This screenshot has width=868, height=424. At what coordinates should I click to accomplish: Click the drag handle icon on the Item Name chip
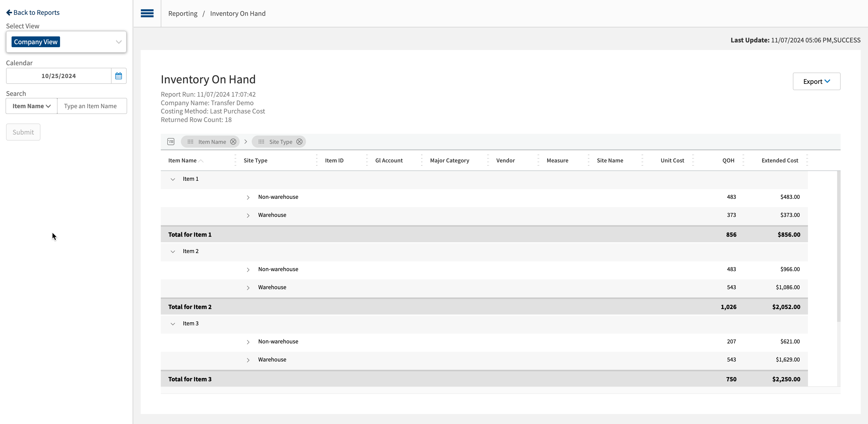click(190, 141)
